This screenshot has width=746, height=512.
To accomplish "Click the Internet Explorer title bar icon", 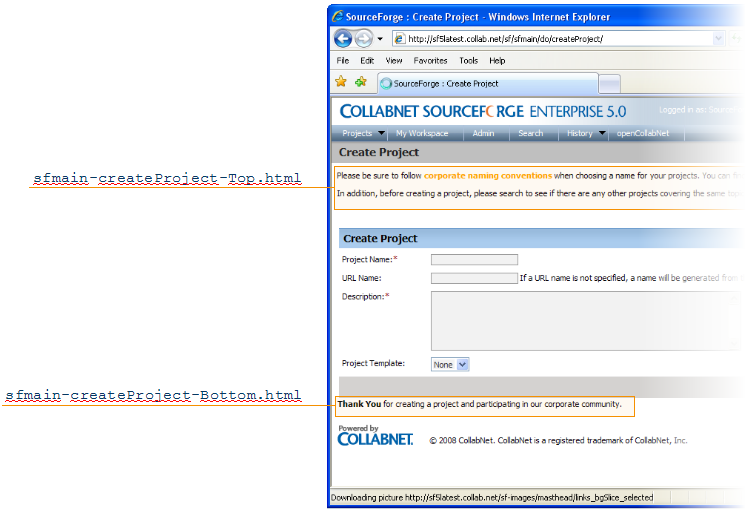I will [338, 16].
